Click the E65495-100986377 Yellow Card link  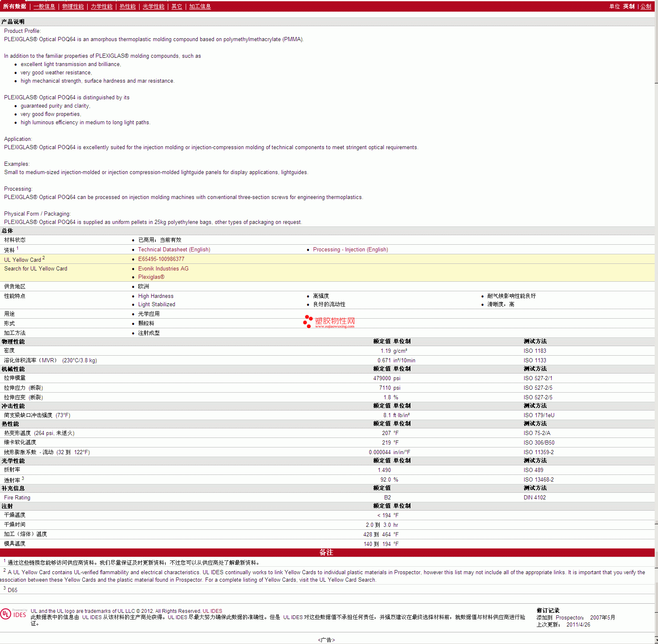coord(161,259)
